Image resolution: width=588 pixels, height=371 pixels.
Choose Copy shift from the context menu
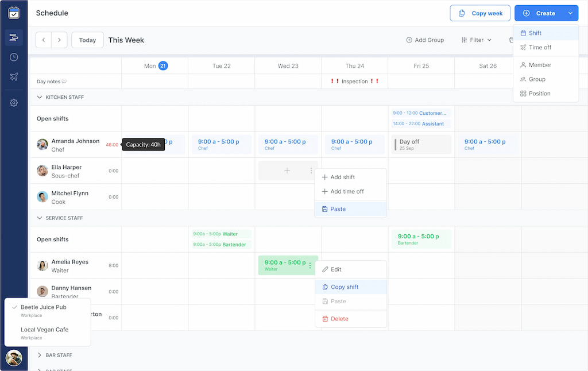click(343, 287)
